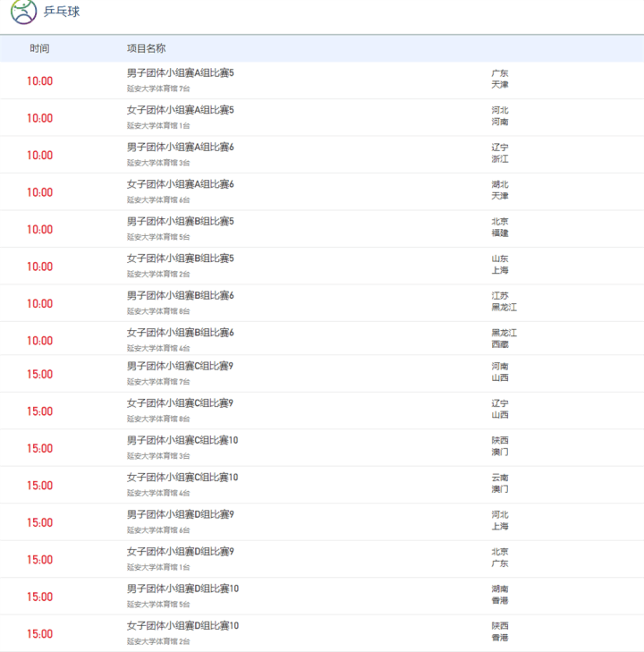Open 男子团体小组赛C组比赛10 match title
The image size is (644, 652).
click(x=182, y=440)
